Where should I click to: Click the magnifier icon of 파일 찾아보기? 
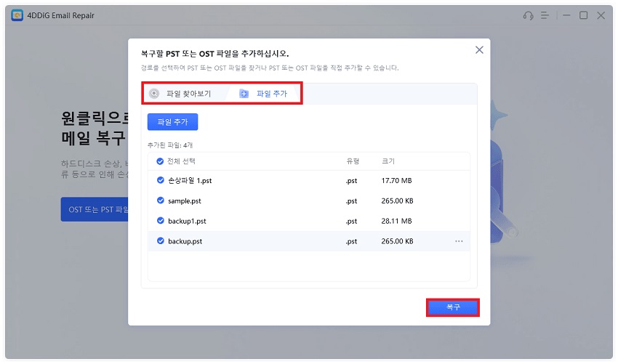[x=154, y=94]
